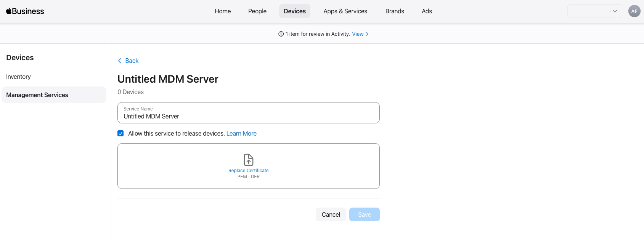644x243 pixels.
Task: Click the Back link
Action: click(132, 61)
